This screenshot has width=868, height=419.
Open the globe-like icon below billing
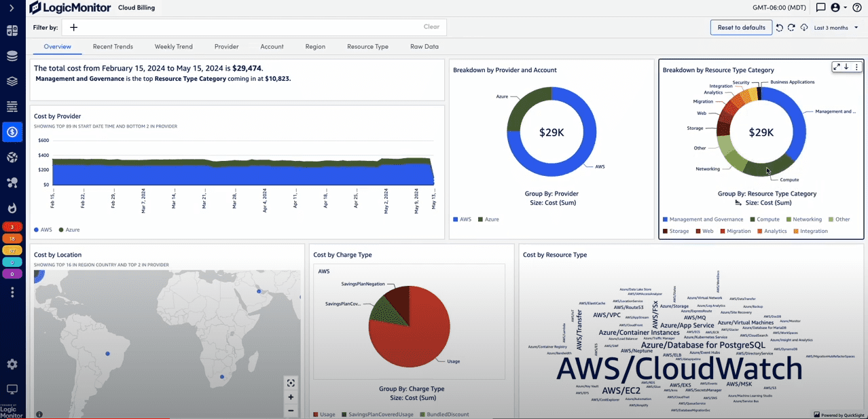point(12,158)
